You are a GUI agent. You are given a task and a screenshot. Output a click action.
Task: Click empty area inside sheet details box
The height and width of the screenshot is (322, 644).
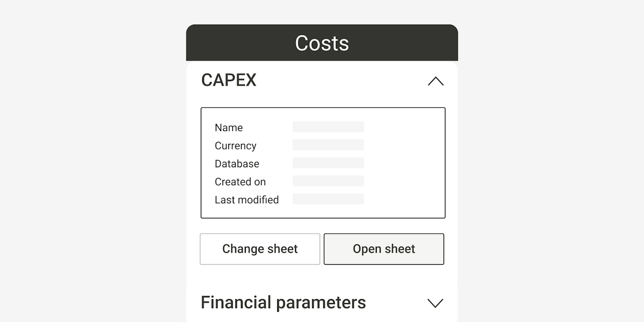(x=404, y=164)
